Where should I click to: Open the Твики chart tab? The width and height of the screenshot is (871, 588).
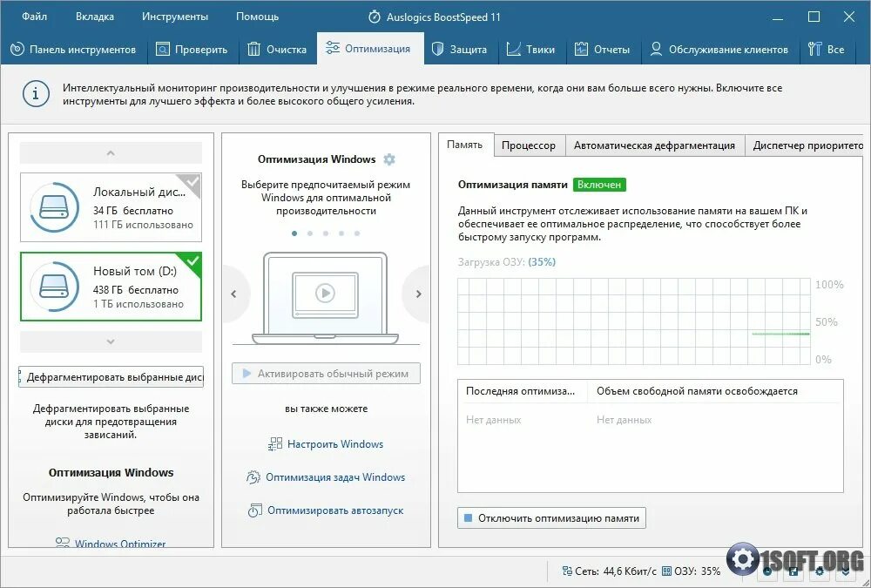530,50
